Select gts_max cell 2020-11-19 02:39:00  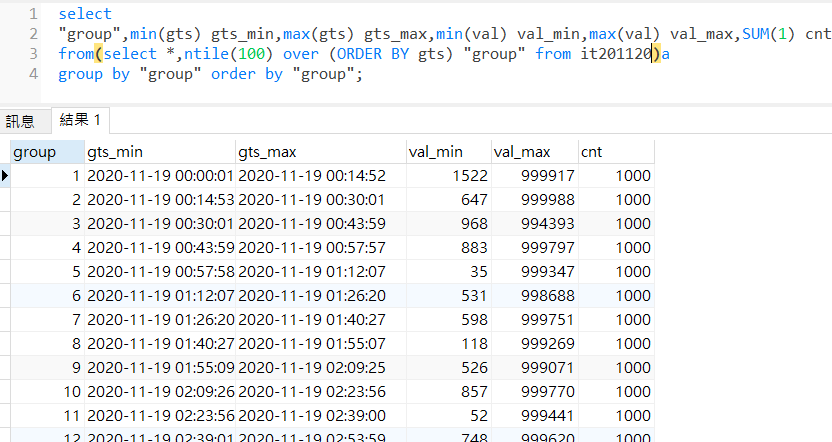point(320,415)
